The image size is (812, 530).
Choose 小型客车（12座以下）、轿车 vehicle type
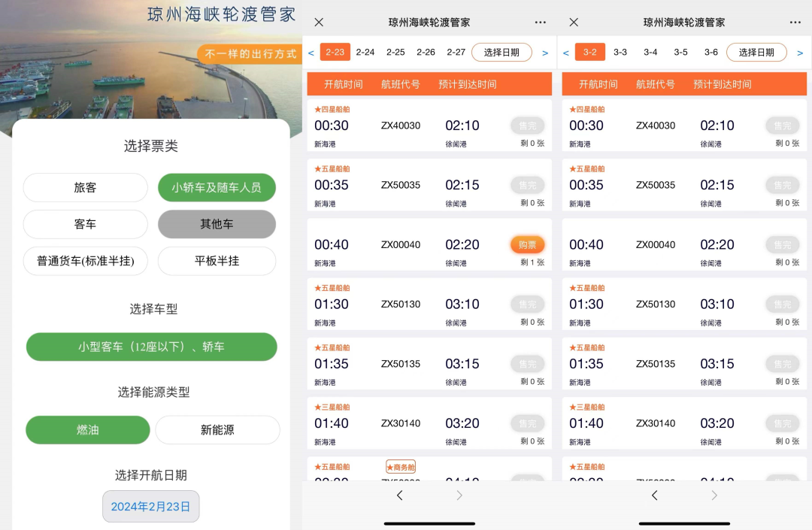[151, 347]
